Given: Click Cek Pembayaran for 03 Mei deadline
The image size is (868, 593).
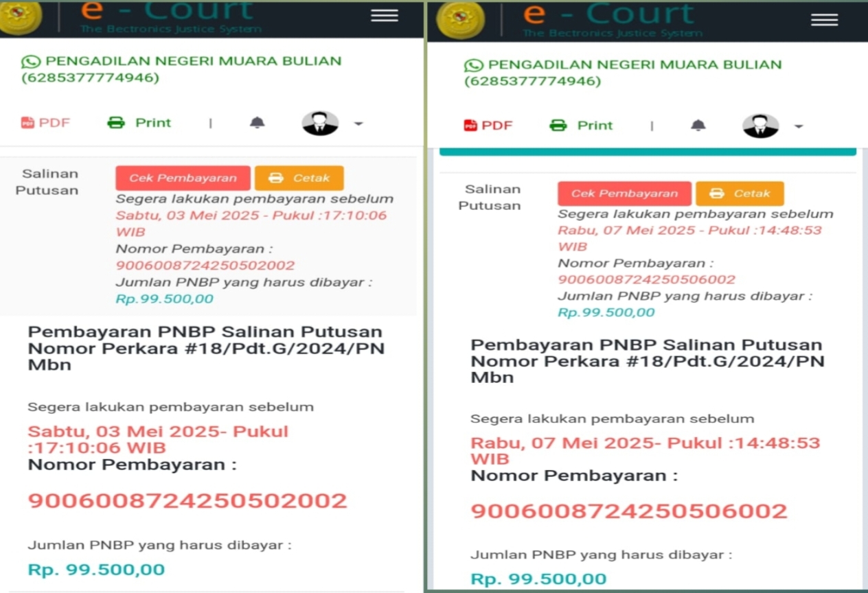Looking at the screenshot, I should (183, 178).
